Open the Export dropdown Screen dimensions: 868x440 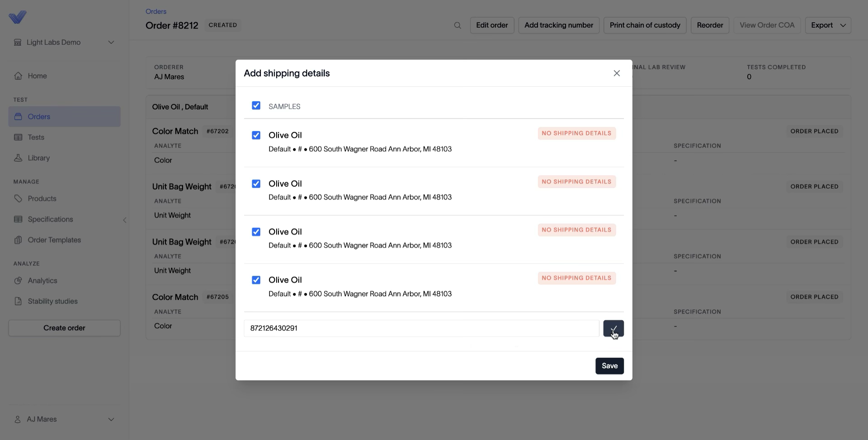coord(828,25)
